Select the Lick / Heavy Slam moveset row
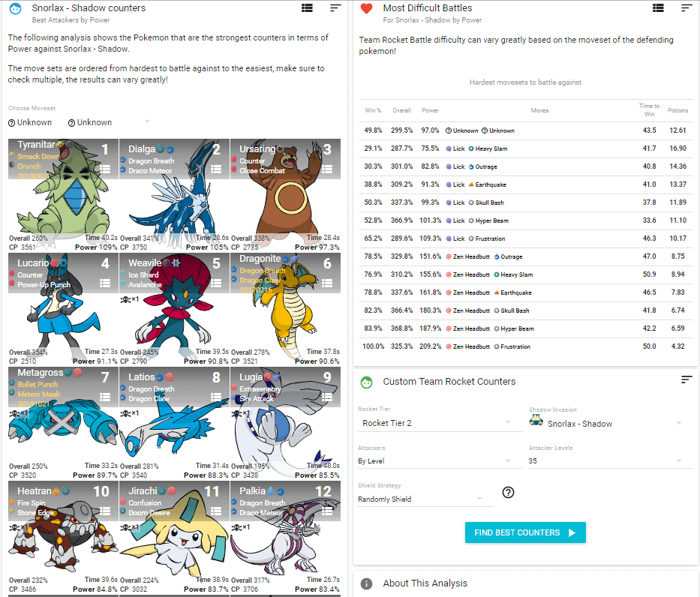 pos(525,148)
